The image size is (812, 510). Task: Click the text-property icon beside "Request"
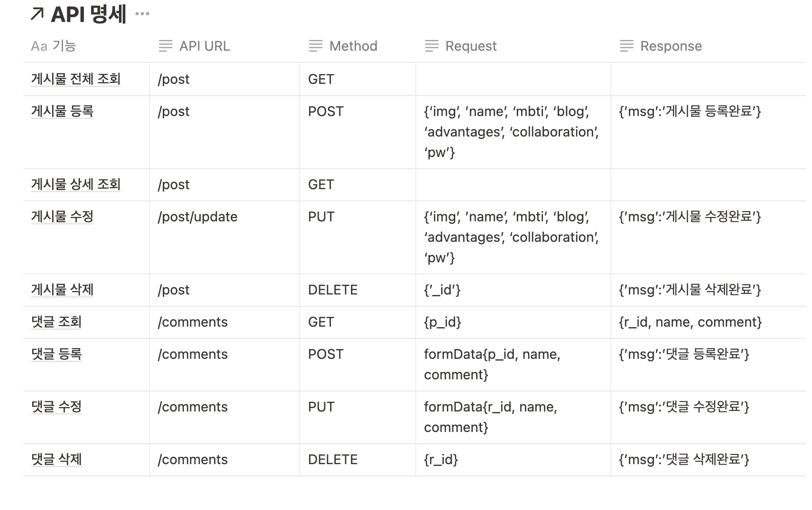[432, 46]
